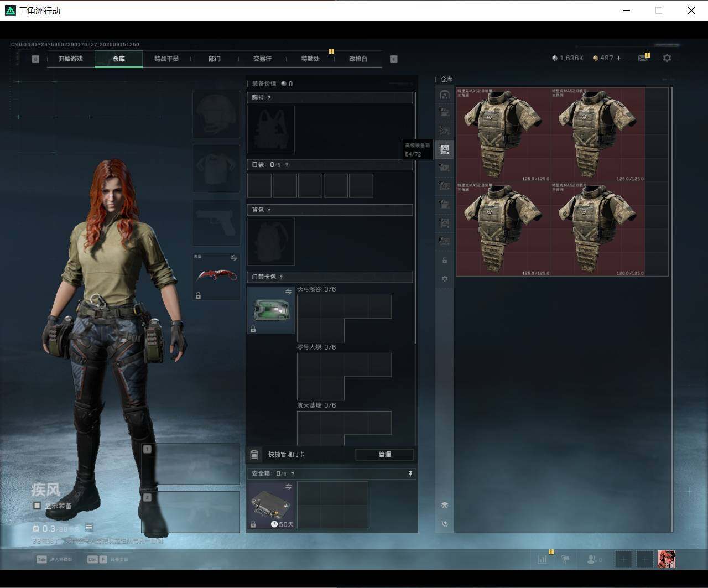The width and height of the screenshot is (708, 588).
Task: Select the empty pistol slot
Action: point(216,223)
